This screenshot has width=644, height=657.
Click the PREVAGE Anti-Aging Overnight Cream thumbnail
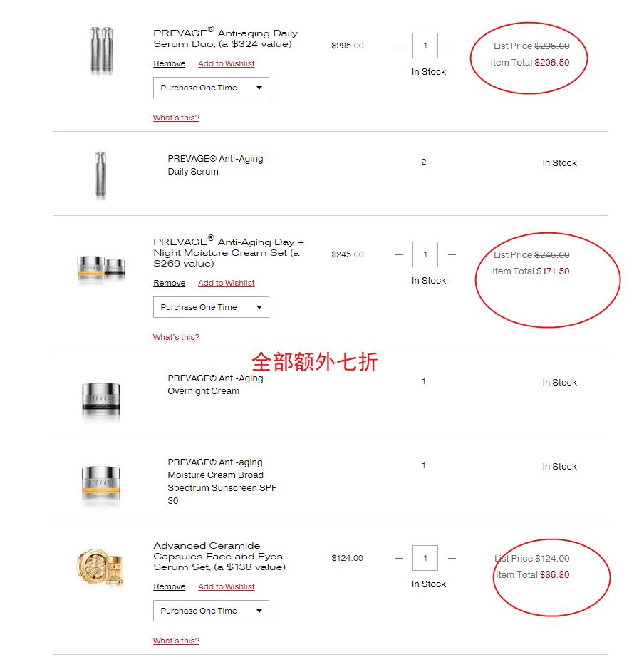tap(100, 400)
